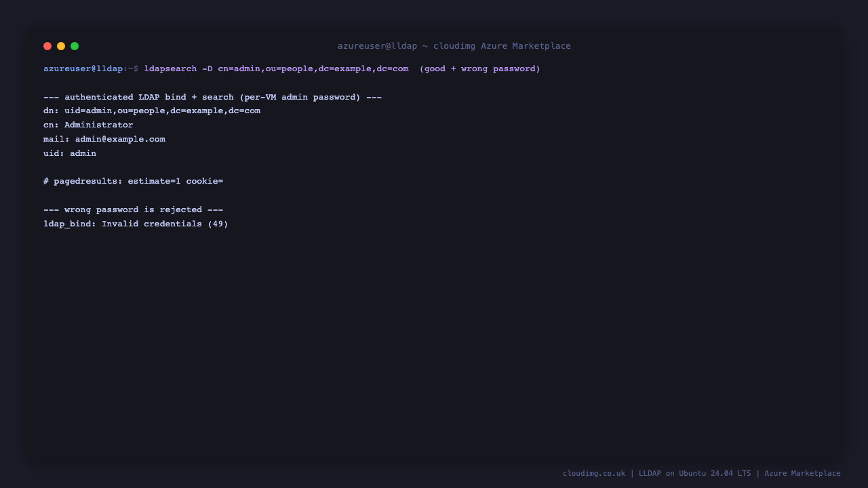Screen dimensions: 868x488
Task: Click the red close window dot
Action: pos(47,46)
